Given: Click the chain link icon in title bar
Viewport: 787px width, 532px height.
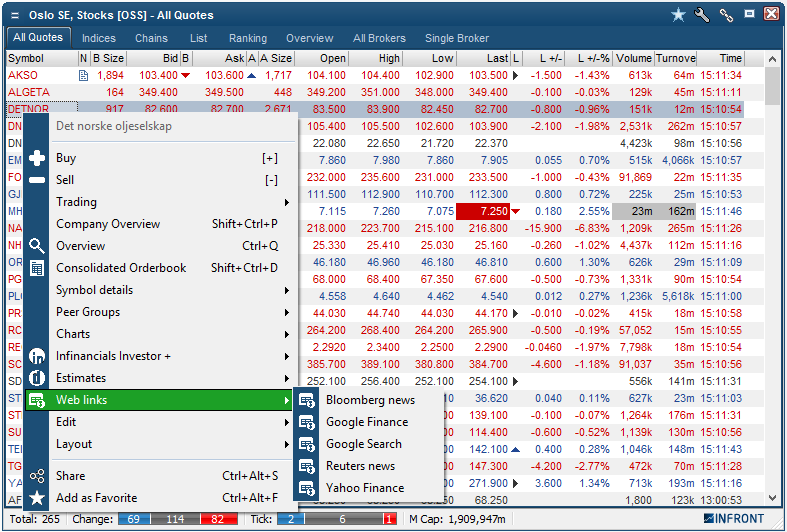Looking at the screenshot, I should [x=726, y=15].
